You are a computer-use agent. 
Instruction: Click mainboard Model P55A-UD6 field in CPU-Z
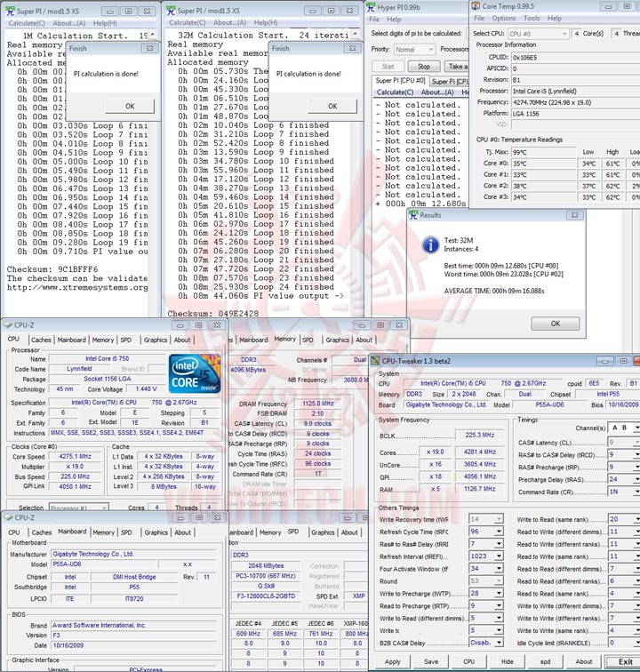click(x=103, y=564)
